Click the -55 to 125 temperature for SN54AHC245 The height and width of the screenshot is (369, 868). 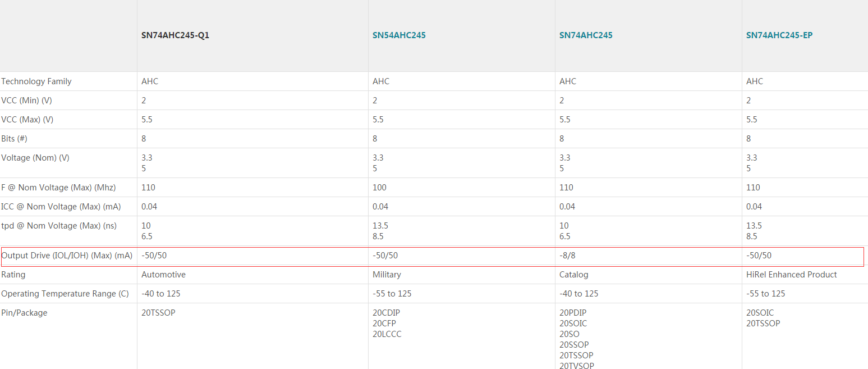click(x=392, y=294)
